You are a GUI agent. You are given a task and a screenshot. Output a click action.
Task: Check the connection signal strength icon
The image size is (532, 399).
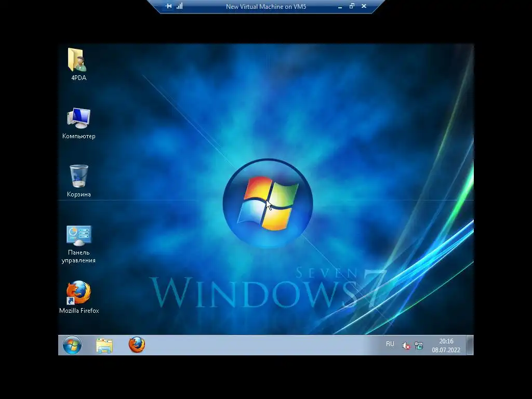[179, 6]
